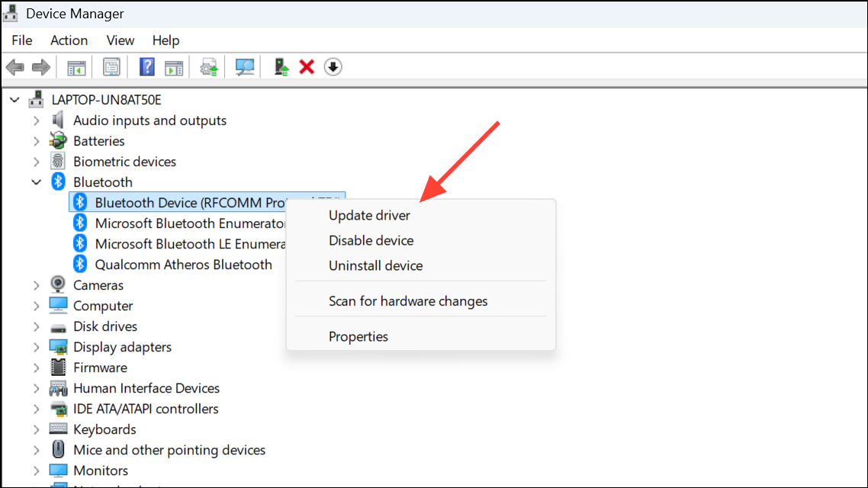Image resolution: width=868 pixels, height=488 pixels.
Task: Click the Update device driver toolbar icon
Action: [x=209, y=68]
